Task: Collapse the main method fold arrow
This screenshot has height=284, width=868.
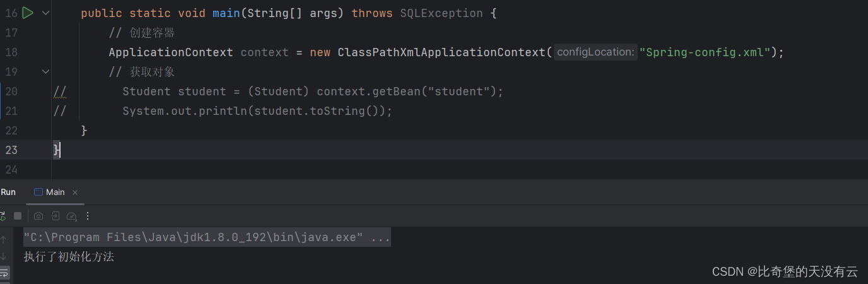Action: coord(45,13)
